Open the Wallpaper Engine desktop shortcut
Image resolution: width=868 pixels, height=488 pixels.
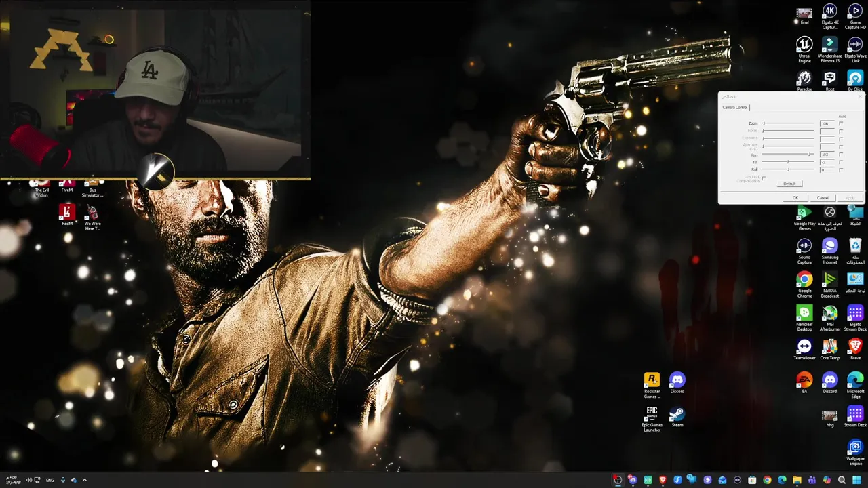point(855,452)
